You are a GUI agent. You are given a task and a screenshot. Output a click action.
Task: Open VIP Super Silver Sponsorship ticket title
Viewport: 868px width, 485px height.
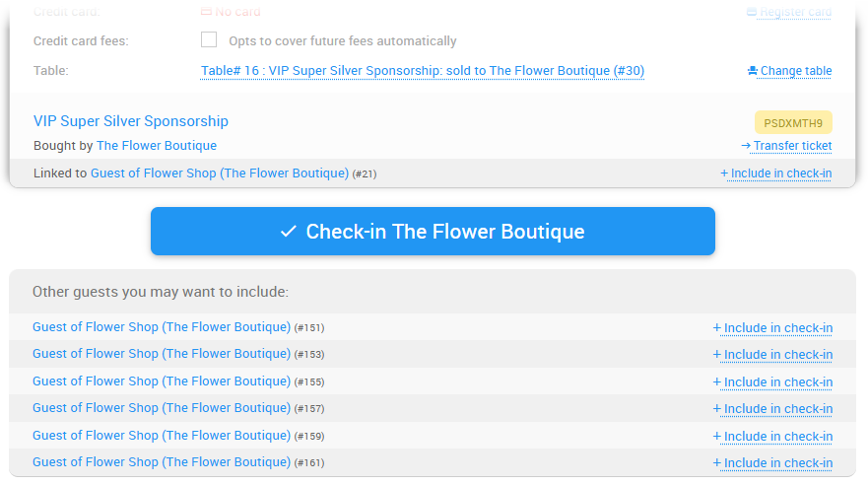point(131,121)
